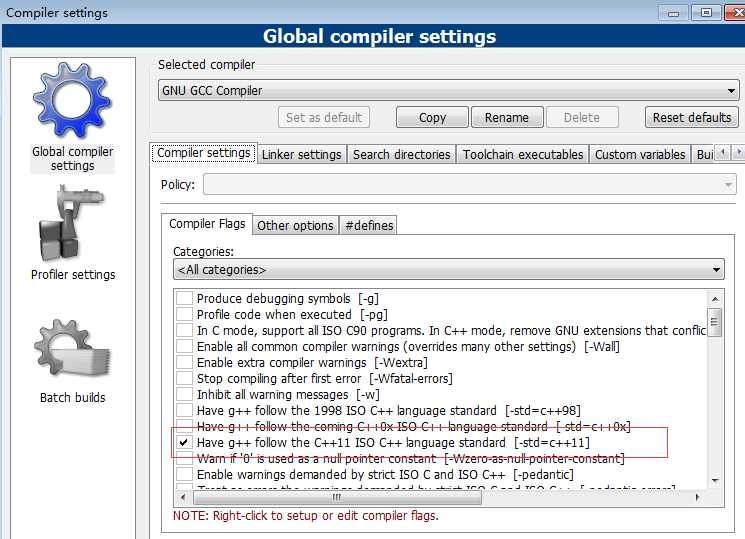This screenshot has width=745, height=539.
Task: Open the Selected compiler dropdown
Action: click(449, 90)
